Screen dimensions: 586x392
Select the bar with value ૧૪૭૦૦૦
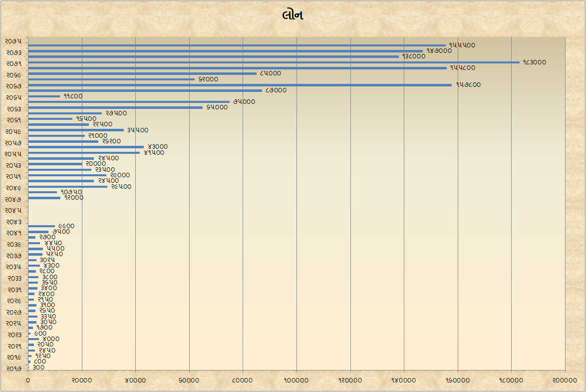tap(225, 51)
